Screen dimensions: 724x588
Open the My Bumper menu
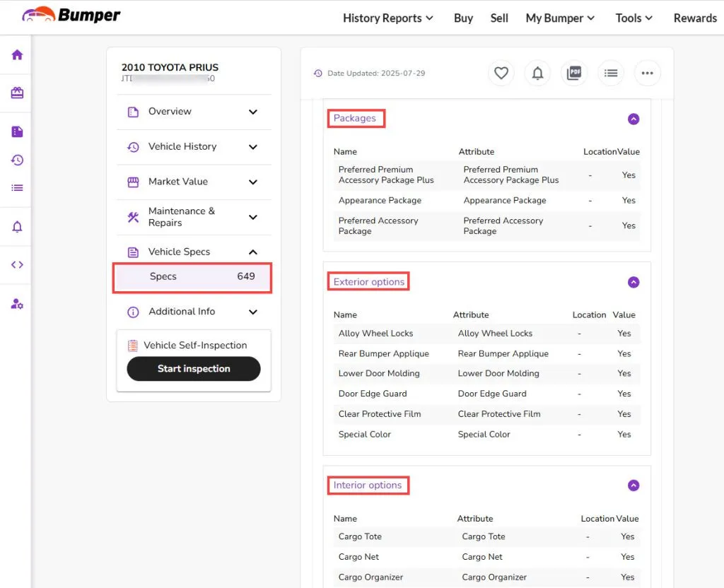coord(560,18)
